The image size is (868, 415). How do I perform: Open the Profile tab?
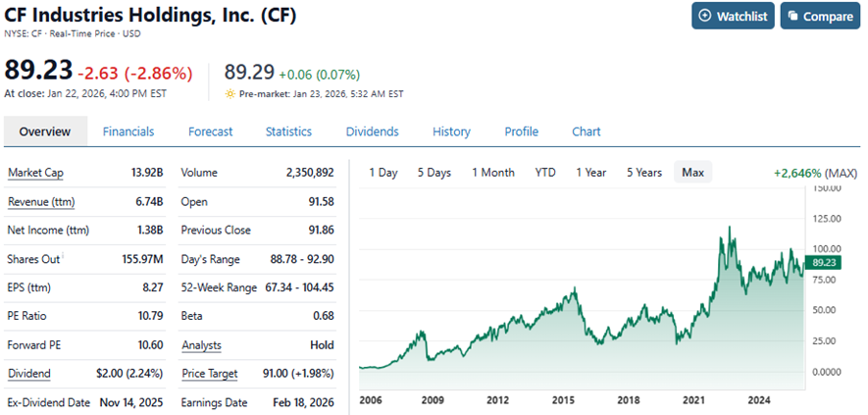[x=521, y=131]
